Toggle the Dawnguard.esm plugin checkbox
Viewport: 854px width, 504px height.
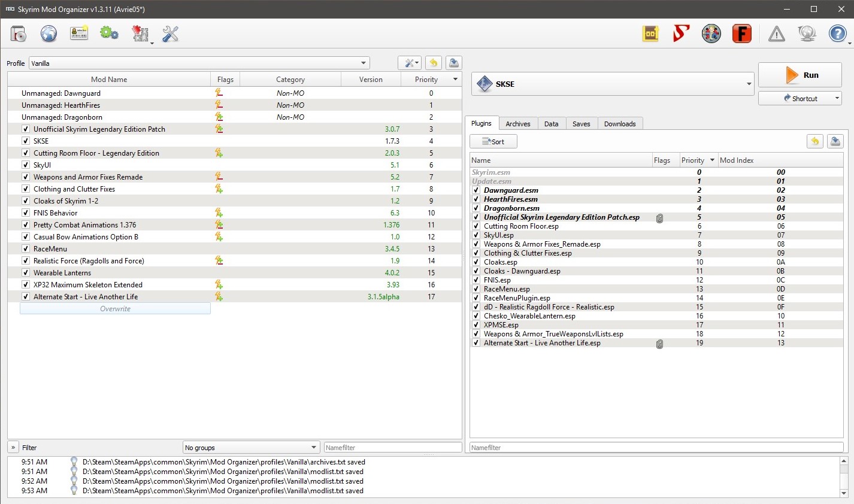click(476, 190)
